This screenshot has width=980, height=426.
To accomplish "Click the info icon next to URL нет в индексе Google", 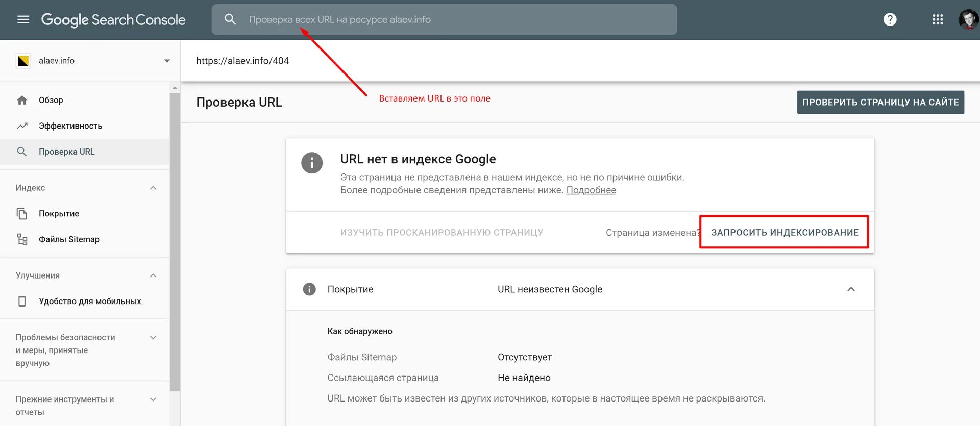I will pos(312,163).
